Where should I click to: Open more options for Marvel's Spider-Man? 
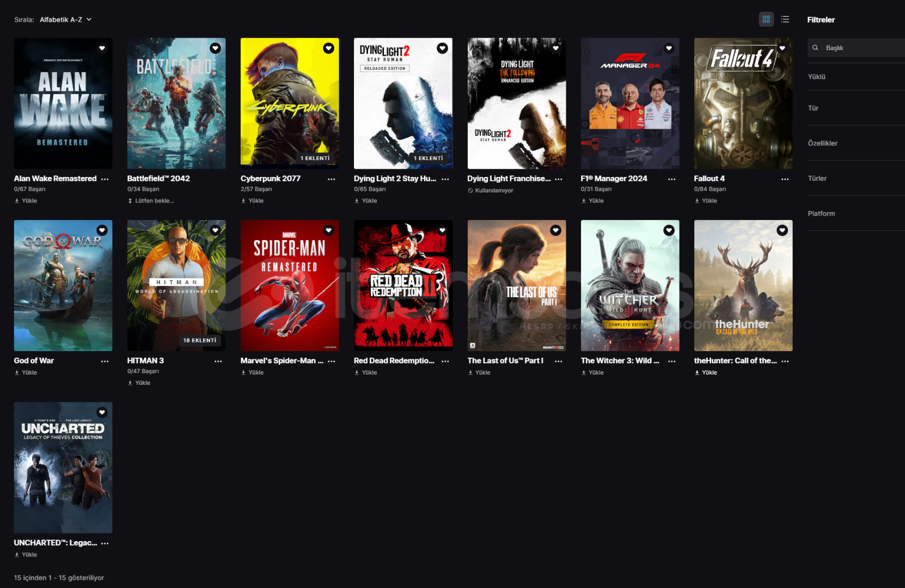(x=332, y=362)
